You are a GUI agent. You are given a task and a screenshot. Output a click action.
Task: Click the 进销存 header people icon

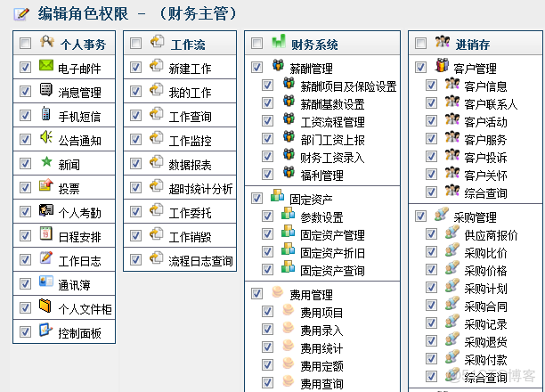442,41
